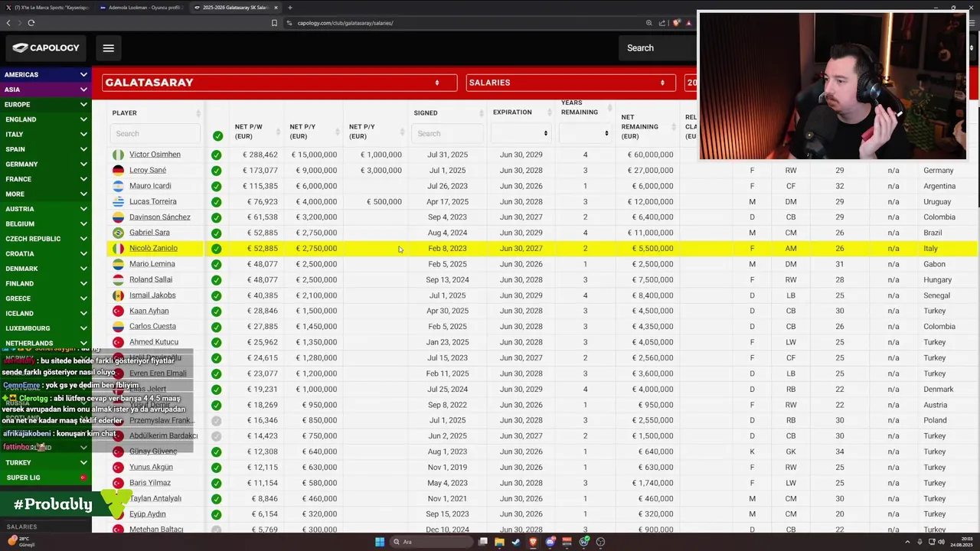Open Davinson Sánchez's player page
This screenshot has width=980, height=551.
click(x=160, y=217)
